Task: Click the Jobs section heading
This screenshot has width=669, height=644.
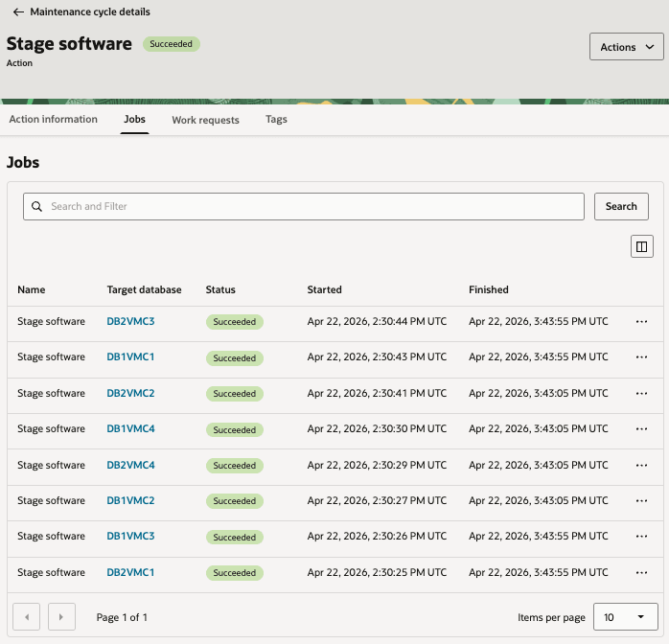Action: coord(23,163)
